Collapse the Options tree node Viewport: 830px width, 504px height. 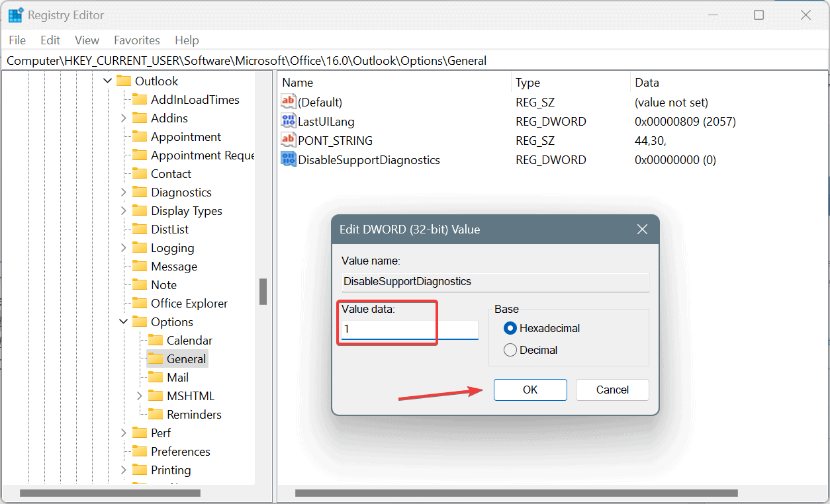[x=124, y=321]
